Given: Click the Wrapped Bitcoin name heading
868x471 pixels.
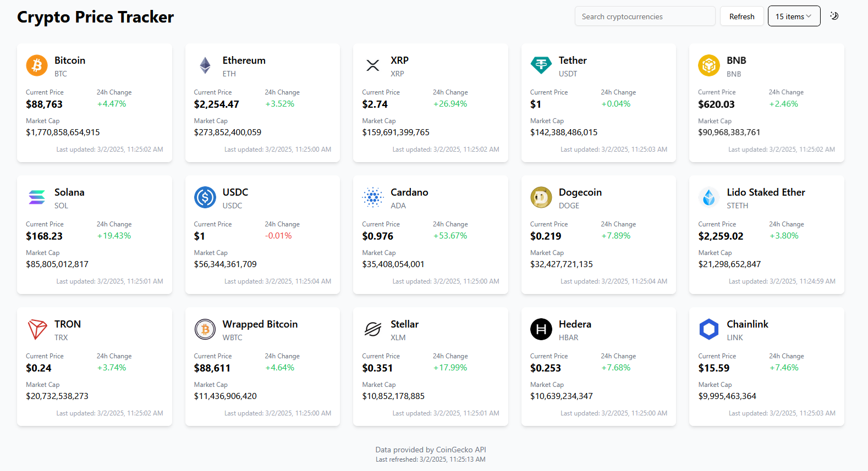Looking at the screenshot, I should click(260, 324).
